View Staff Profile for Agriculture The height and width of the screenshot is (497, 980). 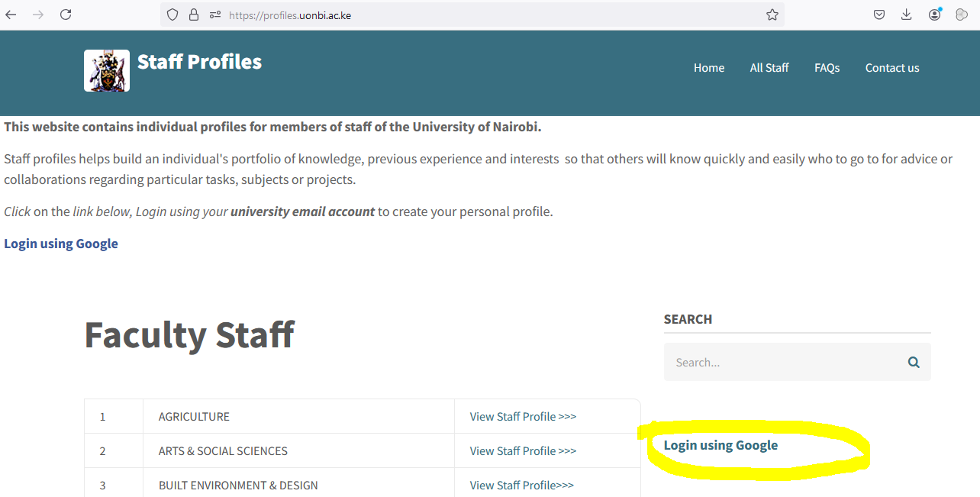tap(523, 417)
